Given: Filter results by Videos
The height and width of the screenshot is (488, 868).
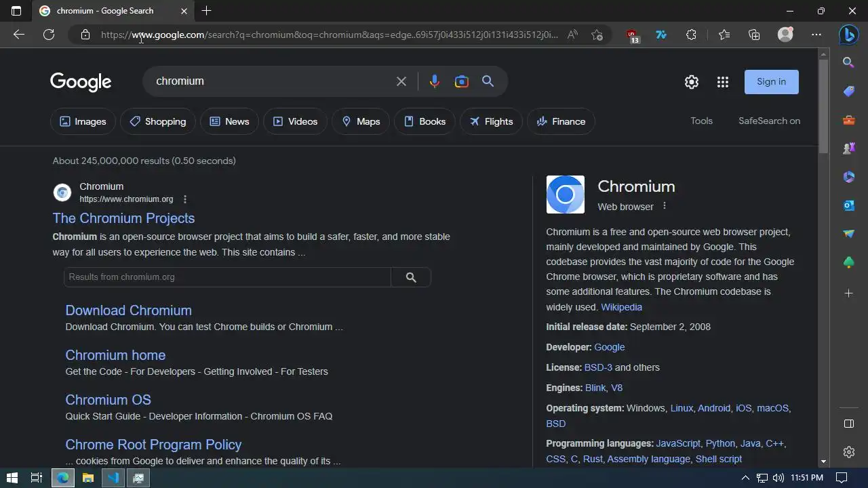Looking at the screenshot, I should tap(295, 121).
